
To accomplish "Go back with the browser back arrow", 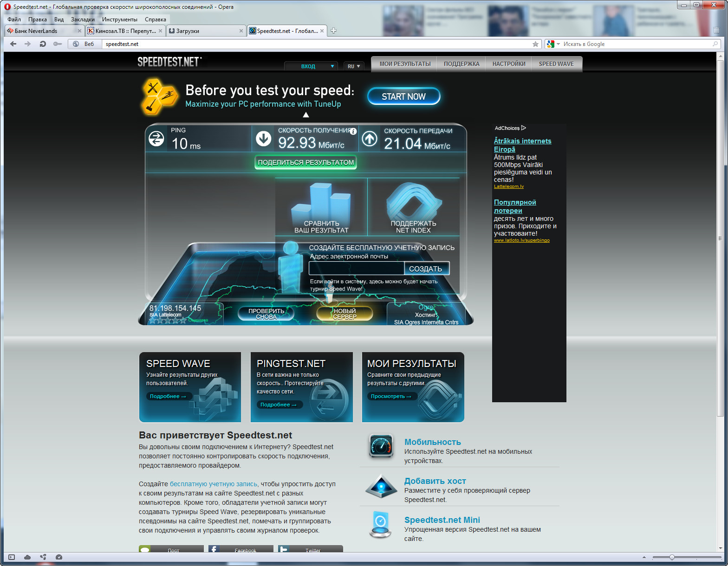I will [13, 44].
